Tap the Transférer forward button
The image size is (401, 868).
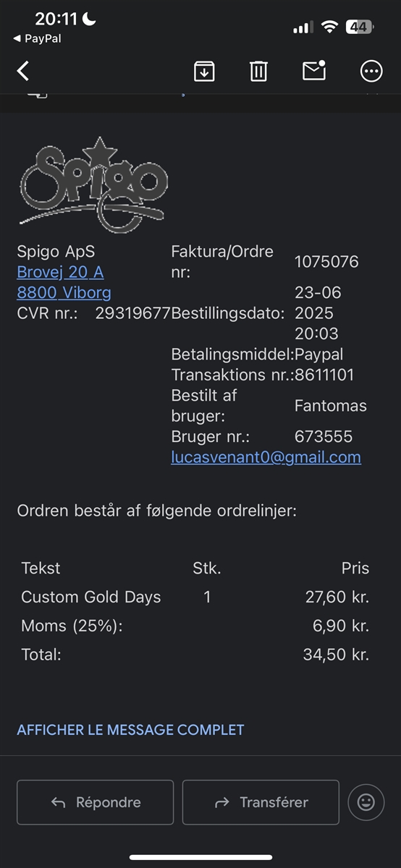click(x=261, y=802)
